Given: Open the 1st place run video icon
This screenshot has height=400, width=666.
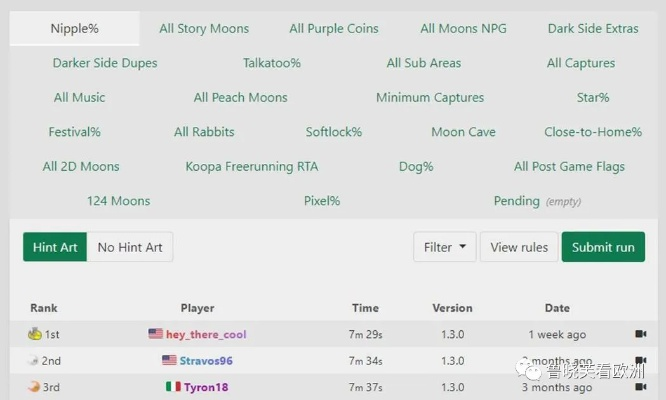Looking at the screenshot, I should click(x=641, y=334).
